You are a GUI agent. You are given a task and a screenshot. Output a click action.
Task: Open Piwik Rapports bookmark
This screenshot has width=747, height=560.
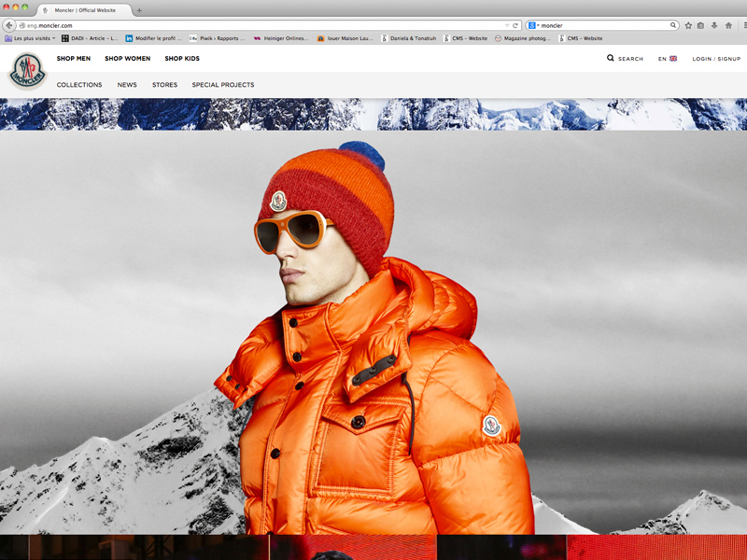(x=218, y=38)
